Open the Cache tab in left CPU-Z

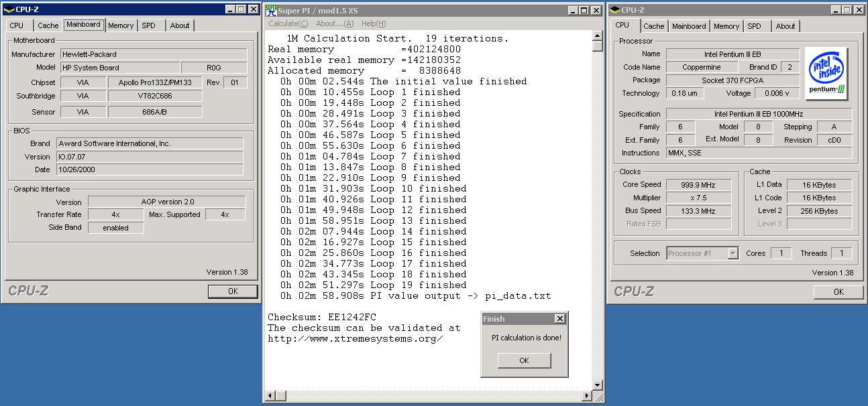click(48, 25)
